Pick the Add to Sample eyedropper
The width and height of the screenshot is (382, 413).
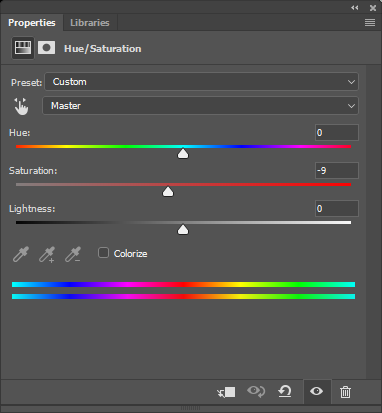pos(47,254)
